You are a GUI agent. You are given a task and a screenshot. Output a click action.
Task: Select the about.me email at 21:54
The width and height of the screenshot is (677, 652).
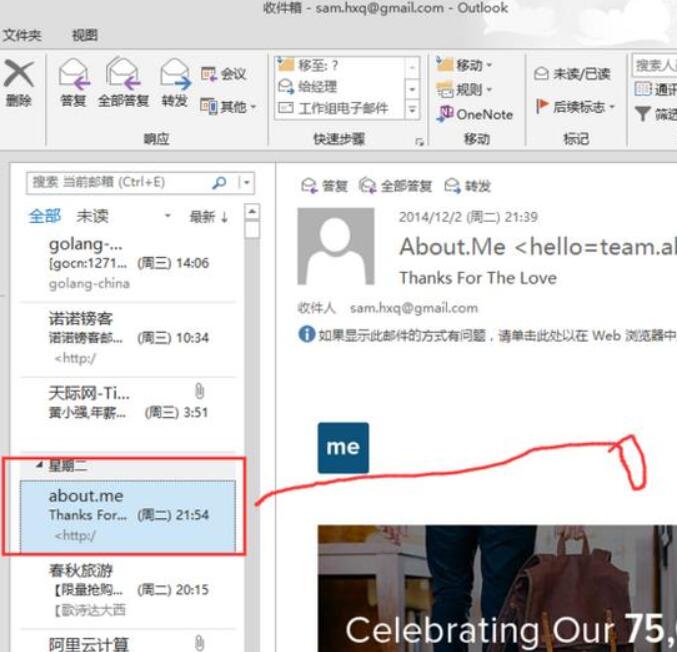point(128,516)
